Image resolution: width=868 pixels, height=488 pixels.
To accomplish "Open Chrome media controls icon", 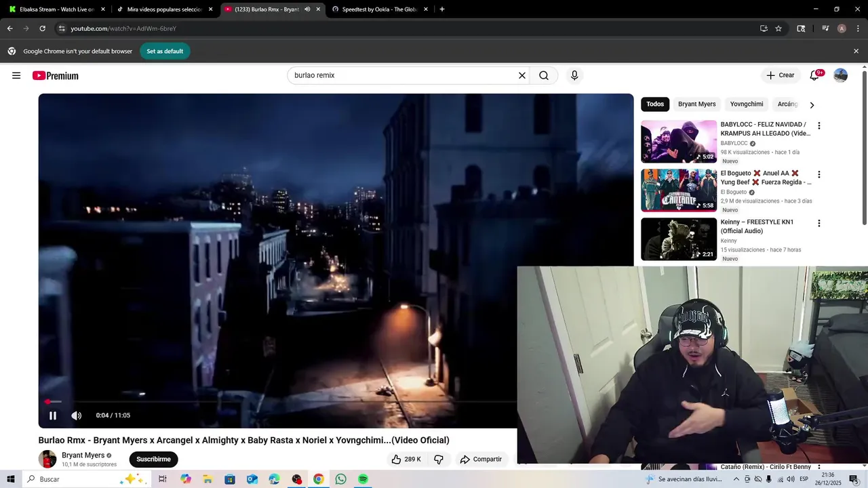I will (x=825, y=28).
